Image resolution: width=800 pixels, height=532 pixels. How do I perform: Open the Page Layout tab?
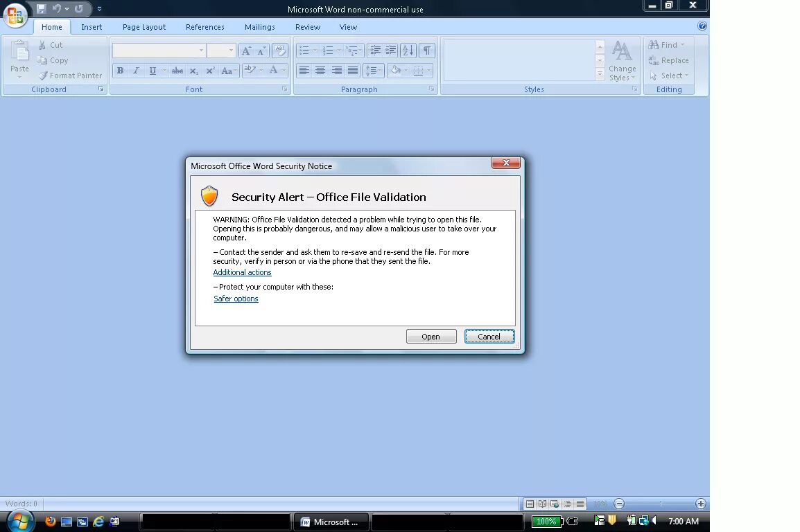click(144, 27)
